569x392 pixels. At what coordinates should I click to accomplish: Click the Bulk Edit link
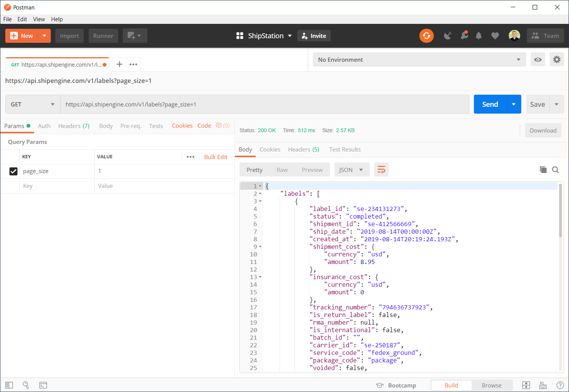(216, 157)
